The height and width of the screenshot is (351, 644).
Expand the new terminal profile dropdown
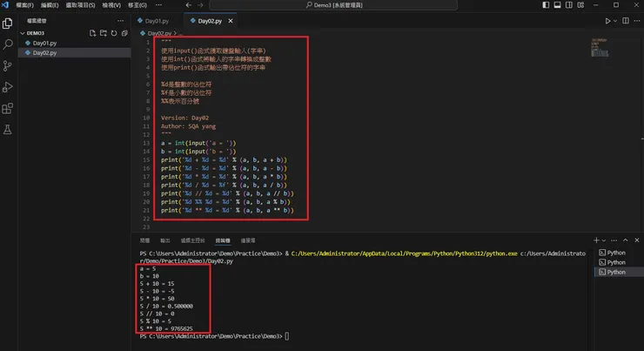click(x=604, y=240)
